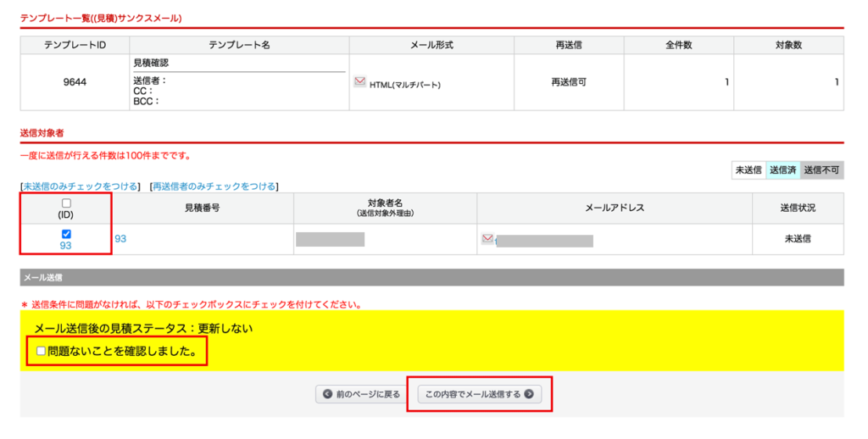The image size is (868, 439).
Task: Select the template ID 9644 cell
Action: (75, 82)
